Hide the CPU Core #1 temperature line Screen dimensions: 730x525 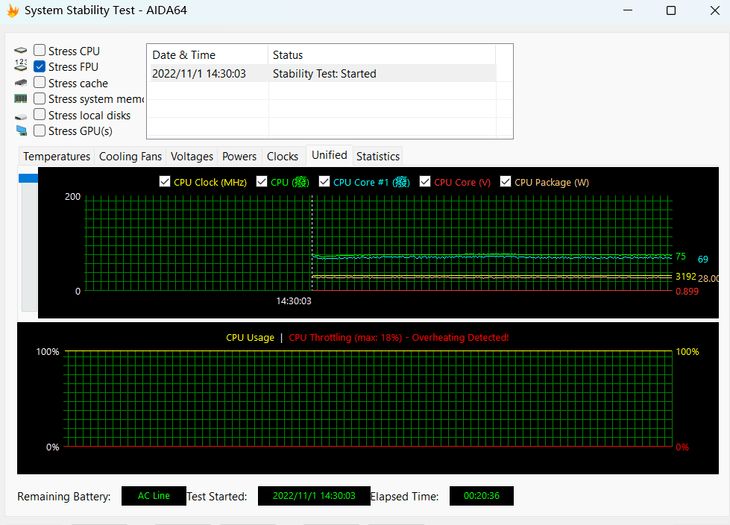(324, 182)
